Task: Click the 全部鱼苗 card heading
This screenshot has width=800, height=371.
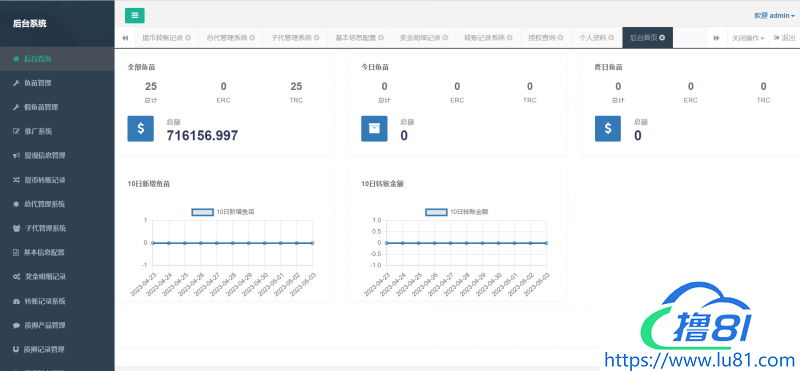Action: pos(140,67)
